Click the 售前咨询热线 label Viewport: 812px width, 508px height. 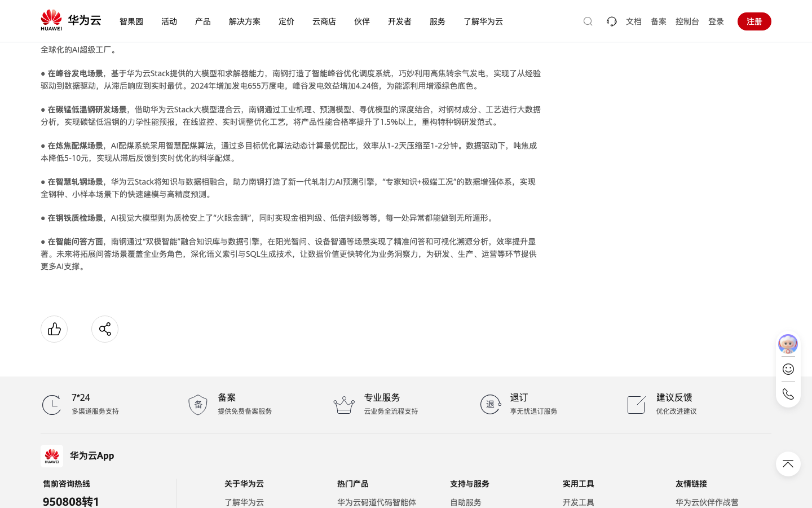[x=67, y=484]
